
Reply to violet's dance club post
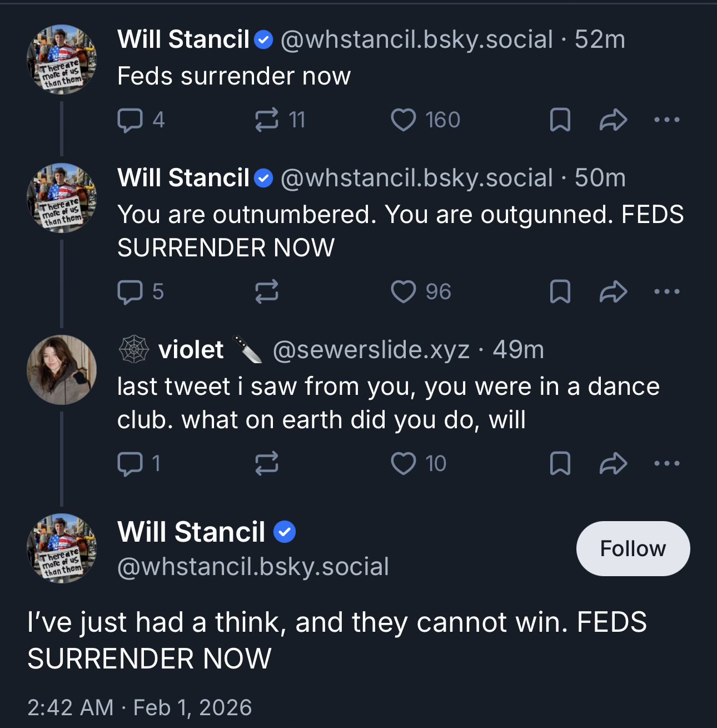(139, 464)
